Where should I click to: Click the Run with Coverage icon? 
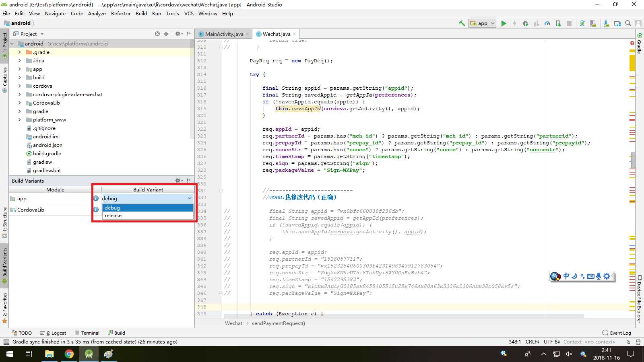pos(536,23)
